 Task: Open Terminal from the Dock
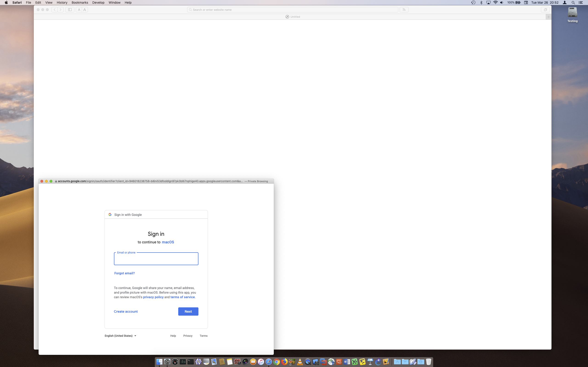pyautogui.click(x=190, y=362)
